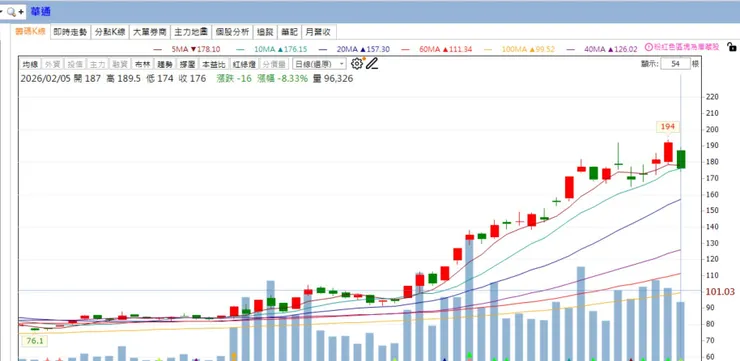Screen dimensions: 740x361
Task: Click the 100MA ▲99.52 legend text
Action: click(528, 49)
